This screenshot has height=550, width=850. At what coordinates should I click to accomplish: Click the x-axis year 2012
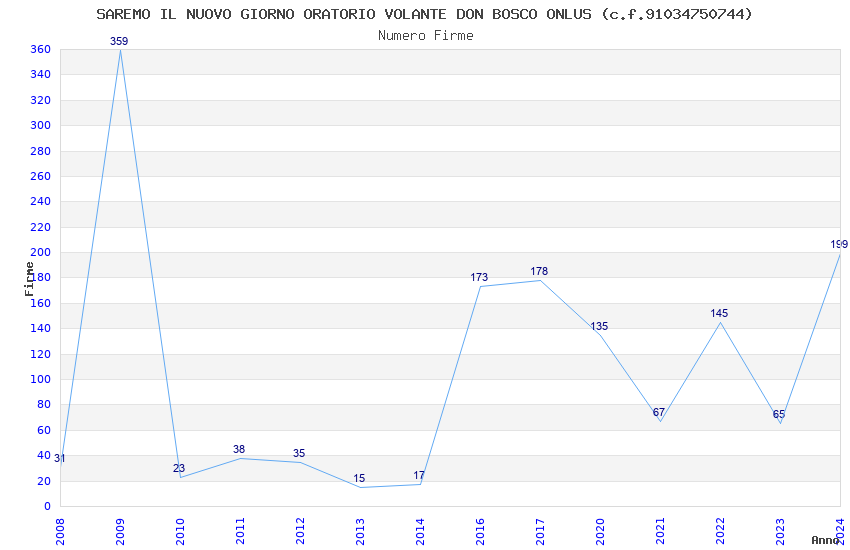(300, 532)
